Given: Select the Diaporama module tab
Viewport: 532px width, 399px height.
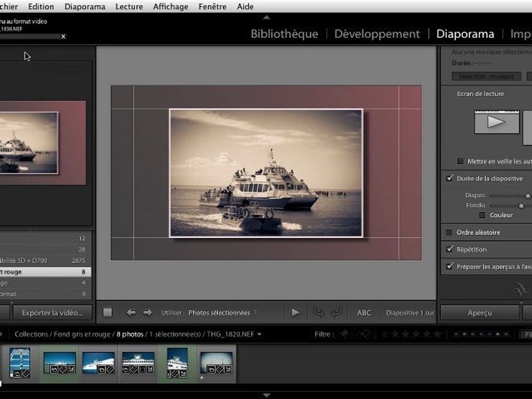Looking at the screenshot, I should (x=465, y=34).
